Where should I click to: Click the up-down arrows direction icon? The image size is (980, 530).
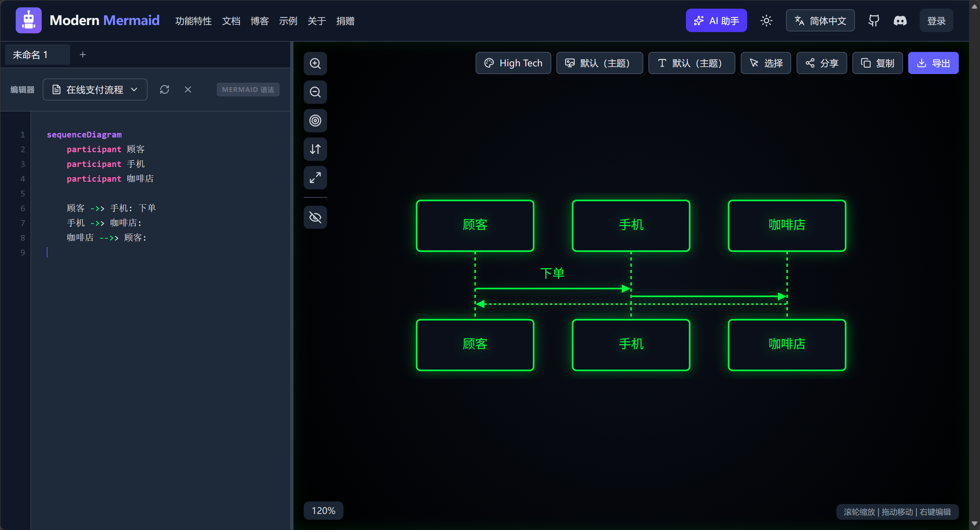coord(315,149)
